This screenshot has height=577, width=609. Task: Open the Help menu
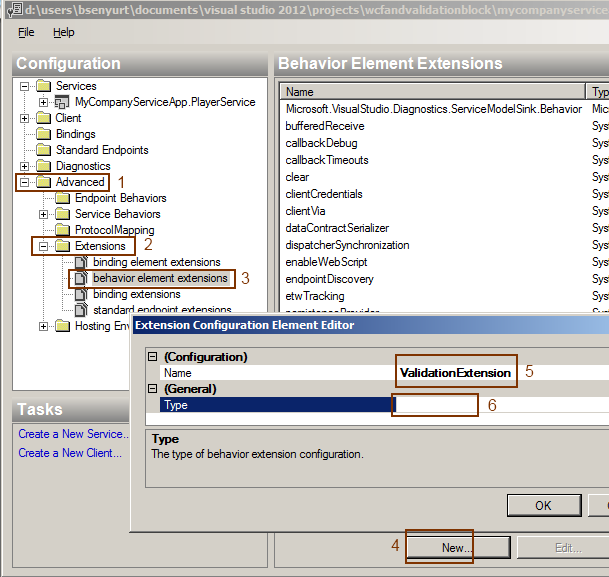click(64, 32)
